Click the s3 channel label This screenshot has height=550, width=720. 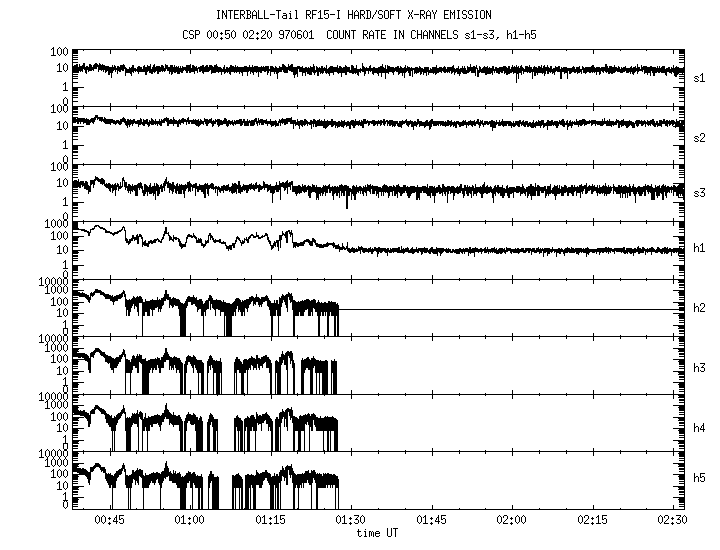pyautogui.click(x=699, y=193)
